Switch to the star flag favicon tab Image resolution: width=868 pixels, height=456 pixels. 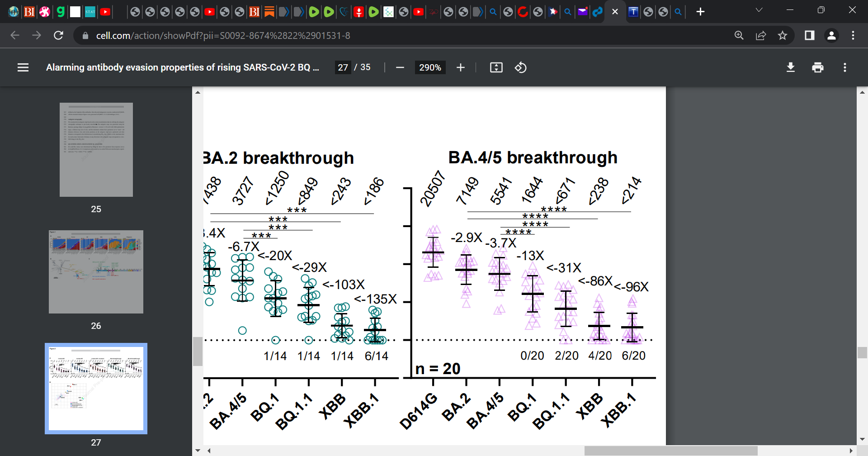click(553, 12)
